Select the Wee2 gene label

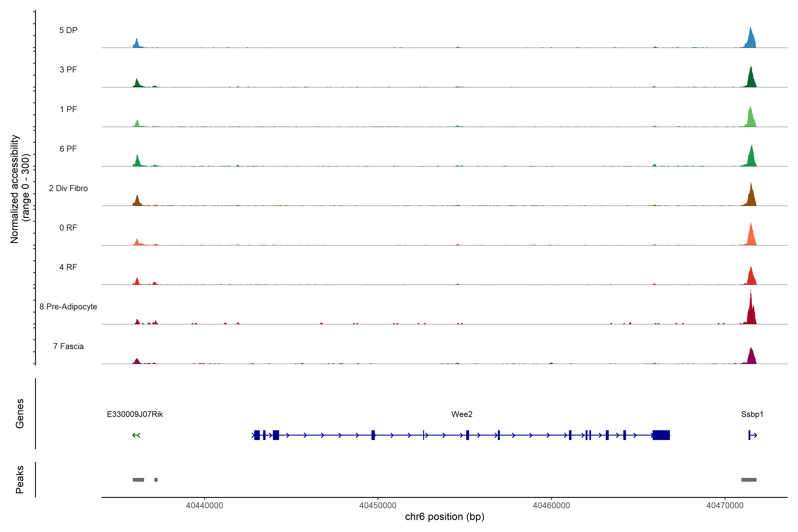pos(462,414)
